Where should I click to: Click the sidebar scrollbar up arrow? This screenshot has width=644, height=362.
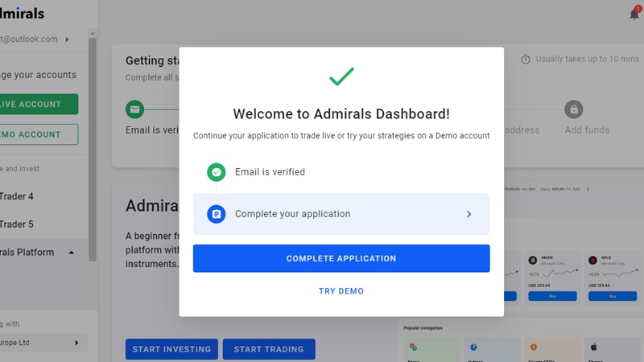tap(93, 33)
